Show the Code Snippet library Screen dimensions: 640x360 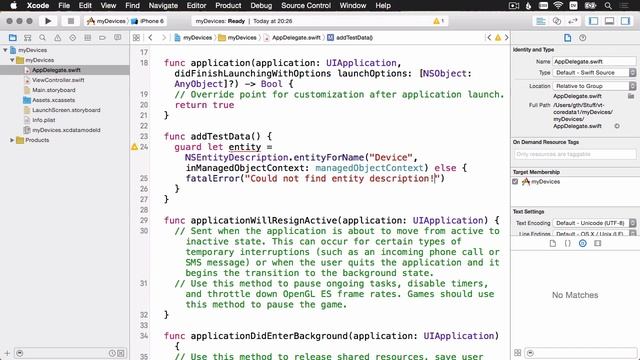567,243
